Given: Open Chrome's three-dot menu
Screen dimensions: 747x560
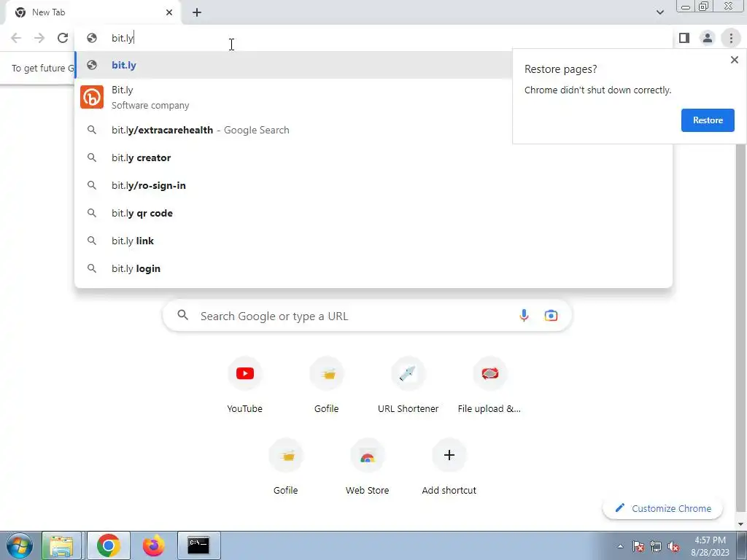Looking at the screenshot, I should pyautogui.click(x=731, y=38).
